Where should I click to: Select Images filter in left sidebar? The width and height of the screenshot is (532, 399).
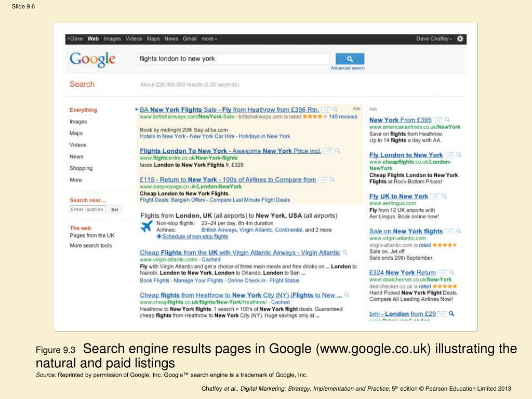[x=78, y=122]
